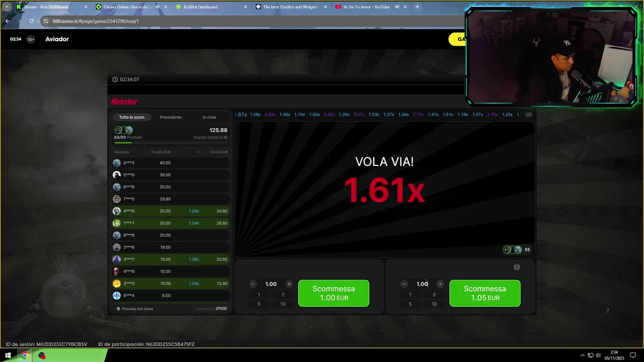Select the Precedente bets tab
The image size is (644, 362).
pyautogui.click(x=171, y=117)
